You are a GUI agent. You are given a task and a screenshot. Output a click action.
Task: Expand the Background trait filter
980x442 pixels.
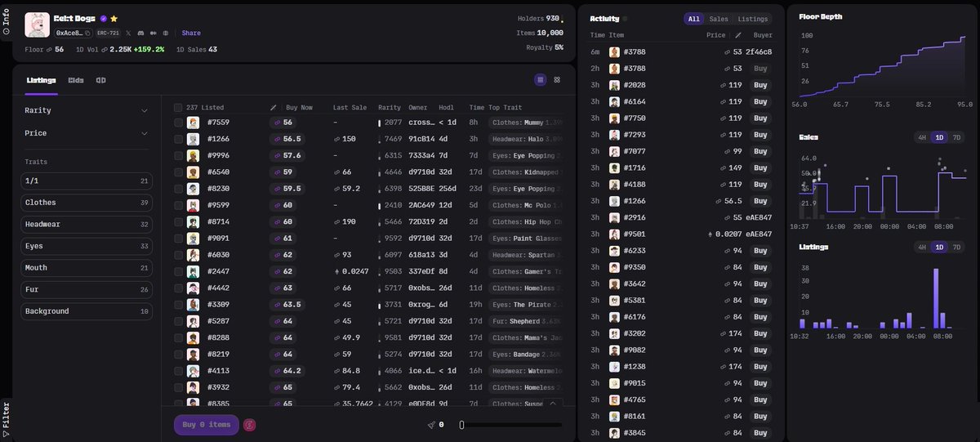click(87, 311)
